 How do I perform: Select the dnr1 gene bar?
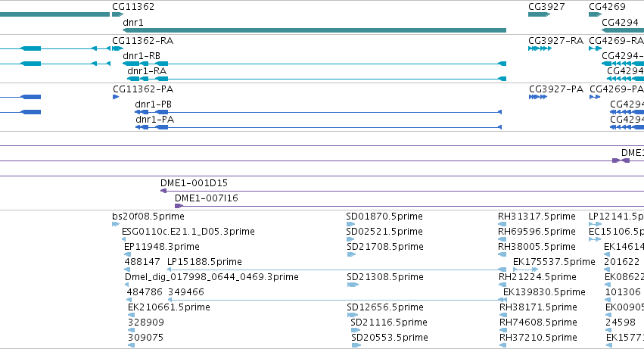[x=314, y=30]
